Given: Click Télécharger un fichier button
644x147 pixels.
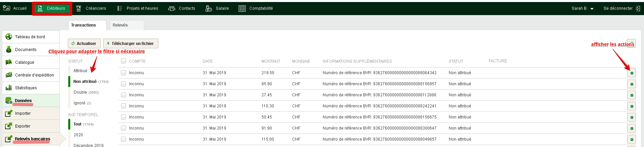Looking at the screenshot, I should [130, 43].
